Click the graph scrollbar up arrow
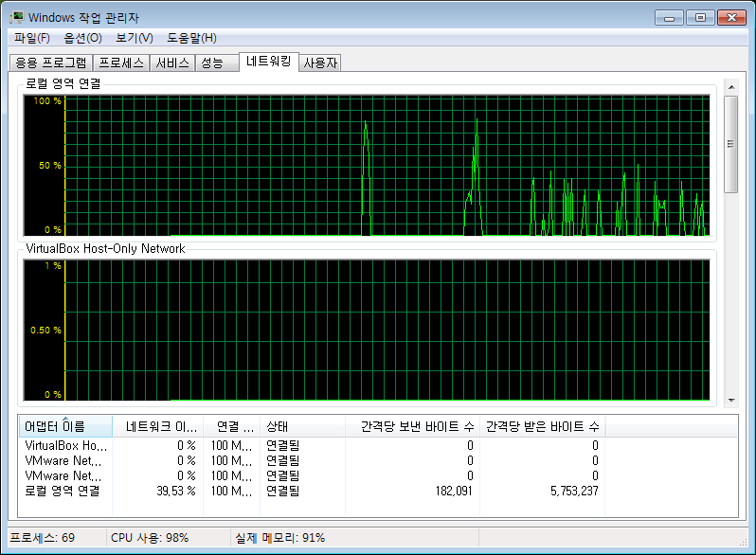756x555 pixels. (731, 87)
